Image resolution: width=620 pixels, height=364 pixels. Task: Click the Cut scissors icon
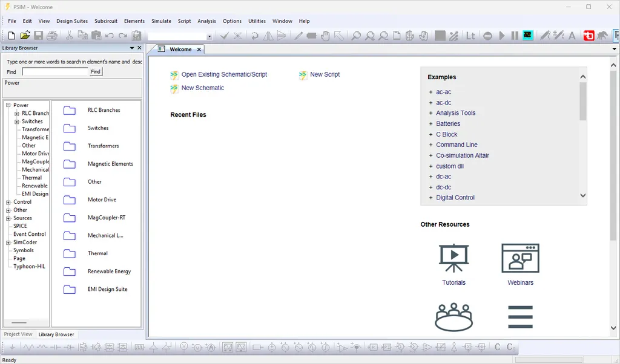click(69, 36)
